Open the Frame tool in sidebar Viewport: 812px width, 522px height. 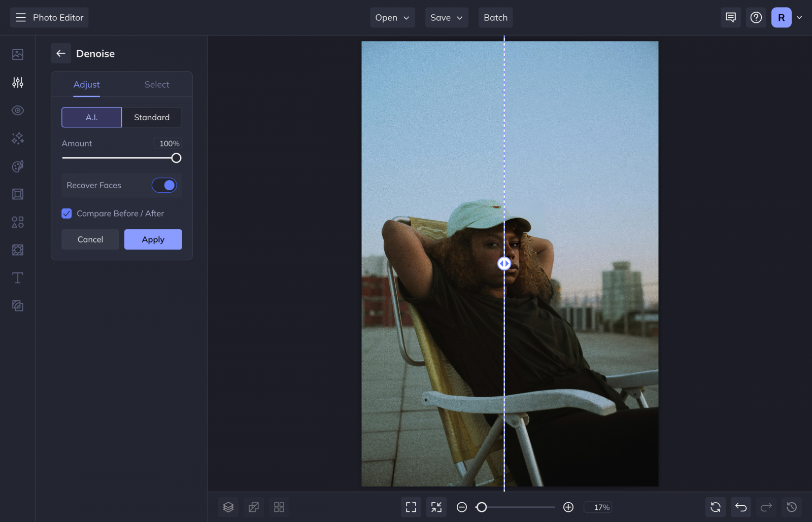pos(17,194)
